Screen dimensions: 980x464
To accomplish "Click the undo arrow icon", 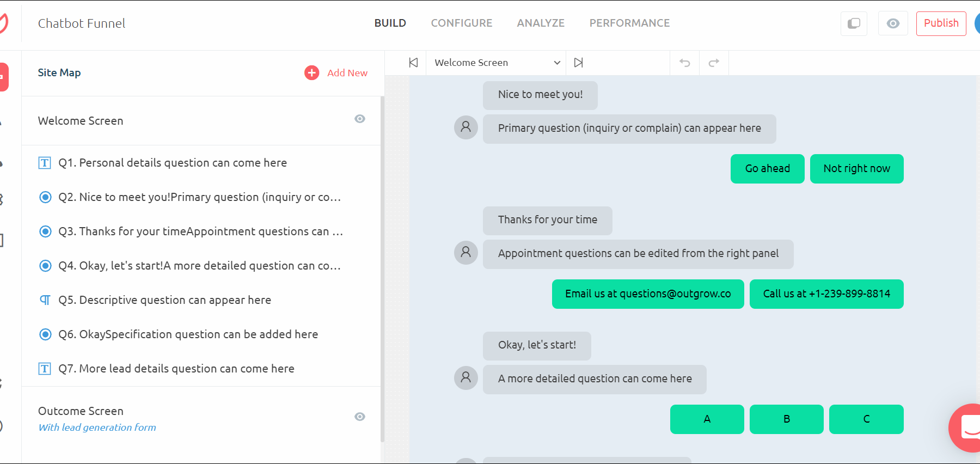I will coord(684,63).
